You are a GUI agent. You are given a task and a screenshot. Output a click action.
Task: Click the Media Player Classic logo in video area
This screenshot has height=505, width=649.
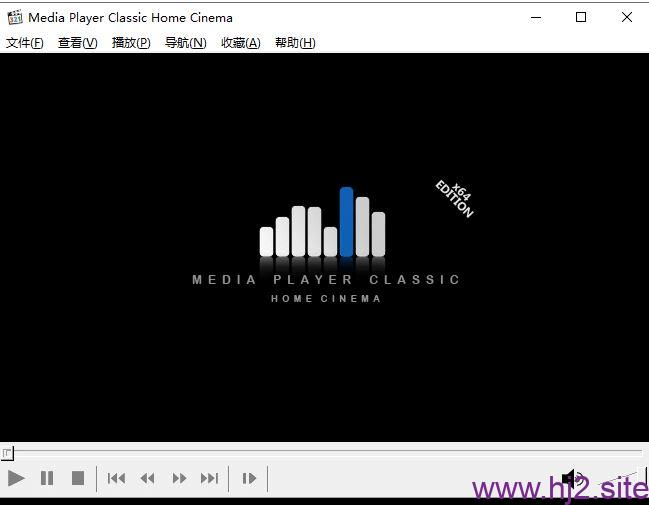[x=327, y=245]
